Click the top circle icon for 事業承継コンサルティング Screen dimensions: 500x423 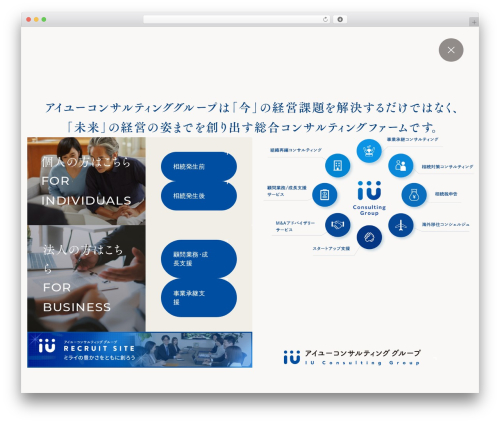coord(369,151)
